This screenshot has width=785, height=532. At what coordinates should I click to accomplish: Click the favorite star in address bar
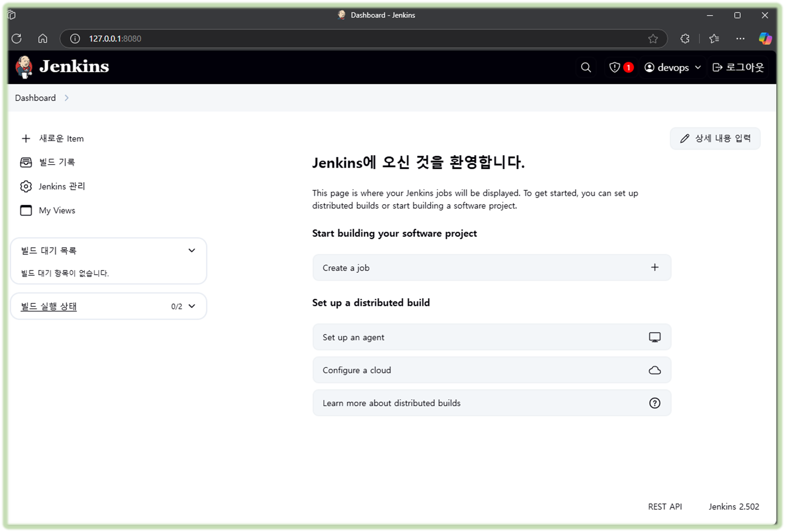(x=653, y=39)
